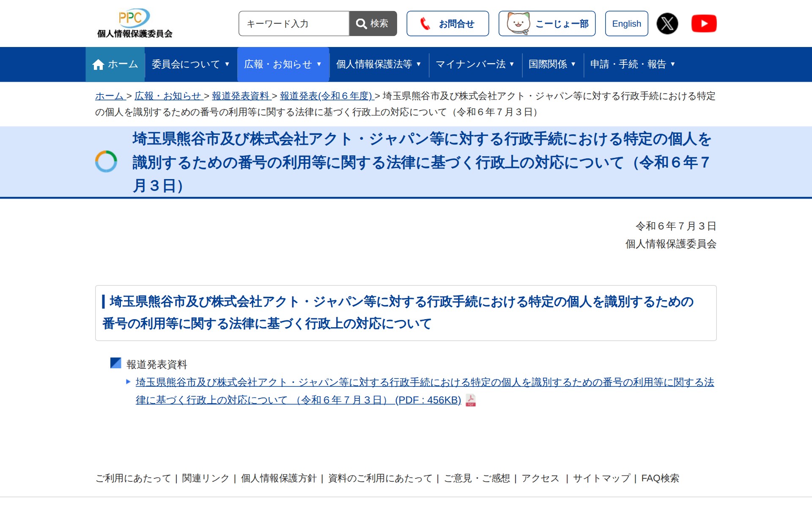This screenshot has width=812, height=508.
Task: Click the 報道発表資料 breadcrumb link
Action: 240,97
